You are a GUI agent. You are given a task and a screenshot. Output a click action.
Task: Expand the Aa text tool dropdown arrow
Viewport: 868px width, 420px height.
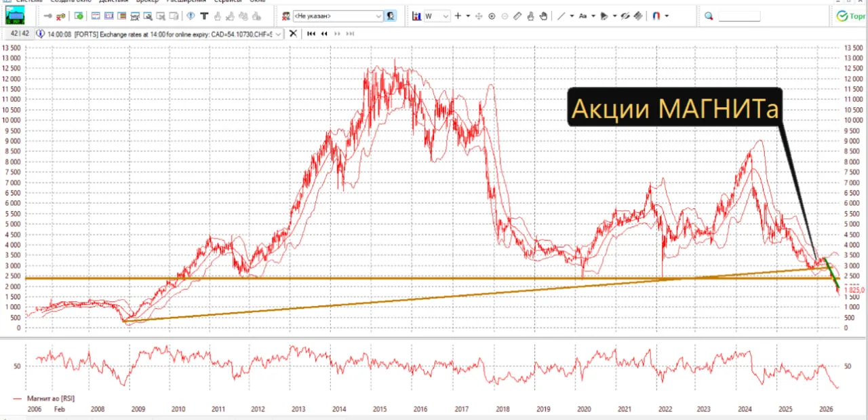(x=593, y=16)
